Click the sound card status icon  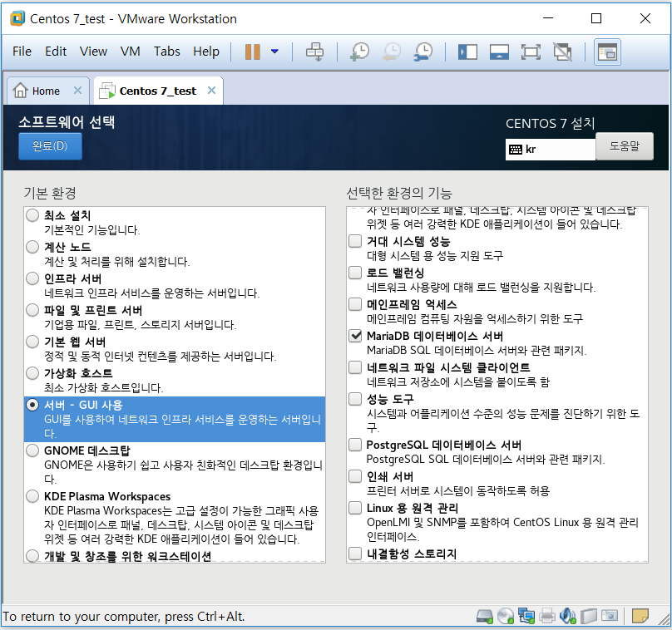[568, 617]
